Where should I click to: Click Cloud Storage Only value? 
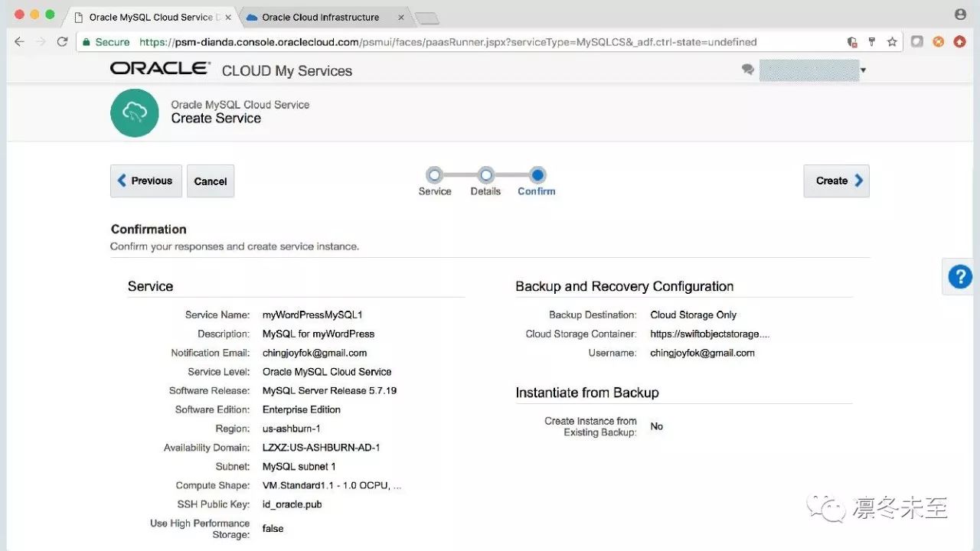(694, 315)
